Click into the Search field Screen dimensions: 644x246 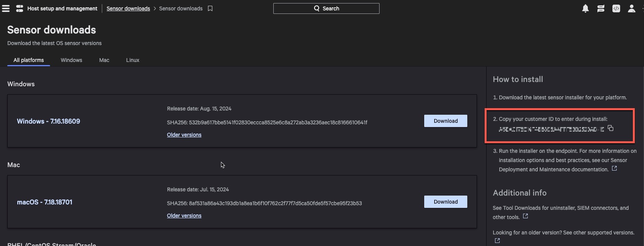326,8
